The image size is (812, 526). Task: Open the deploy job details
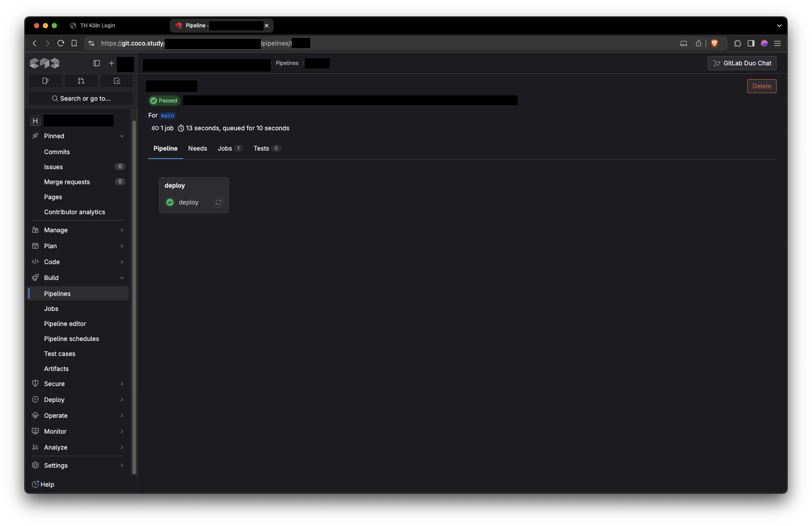[188, 202]
